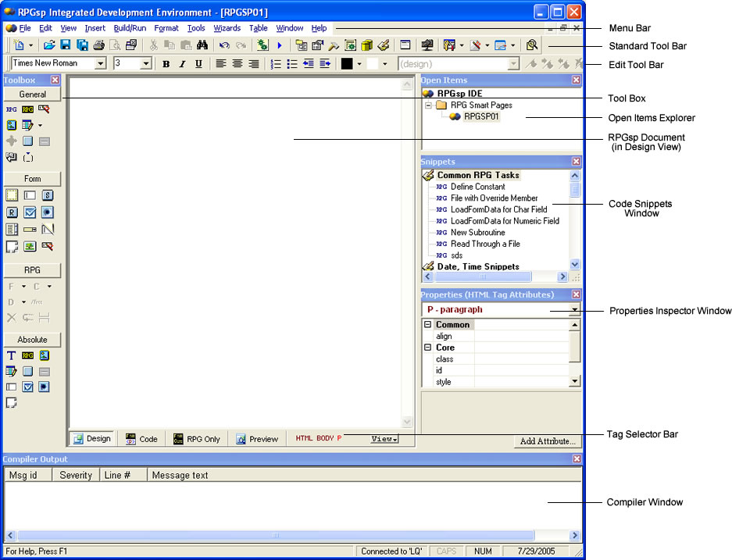Open the Times New Roman font dropdown
This screenshot has width=732, height=560.
click(100, 63)
